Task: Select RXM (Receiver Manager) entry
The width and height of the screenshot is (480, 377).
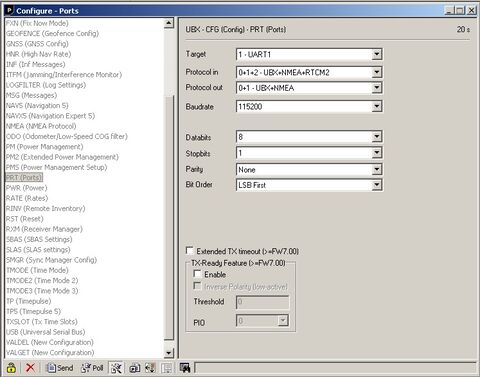Action: [x=44, y=230]
